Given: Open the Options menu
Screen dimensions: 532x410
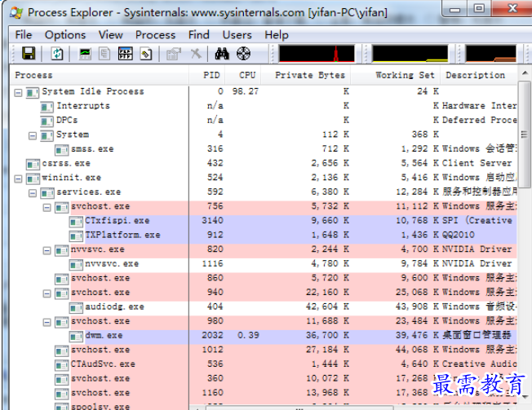Looking at the screenshot, I should [x=65, y=34].
